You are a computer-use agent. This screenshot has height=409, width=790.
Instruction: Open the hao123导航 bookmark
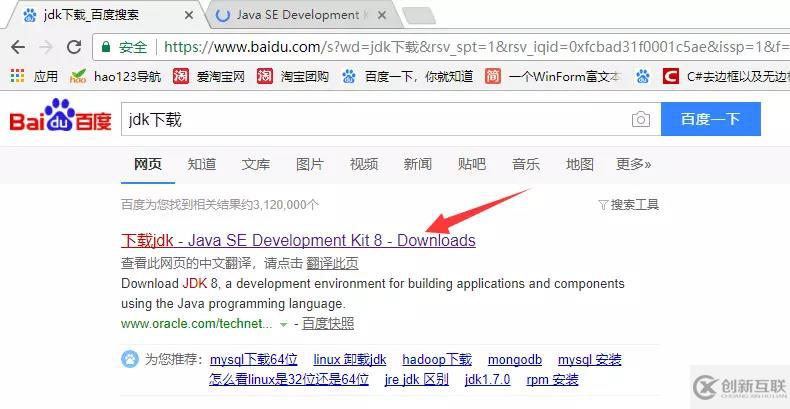pos(116,77)
